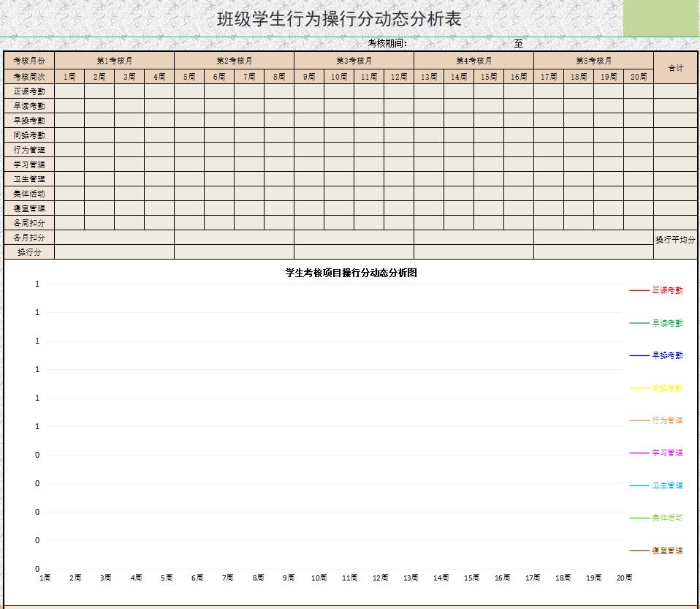This screenshot has height=609, width=700.
Task: Click the 正课考勤 row header cell
Action: tap(31, 91)
